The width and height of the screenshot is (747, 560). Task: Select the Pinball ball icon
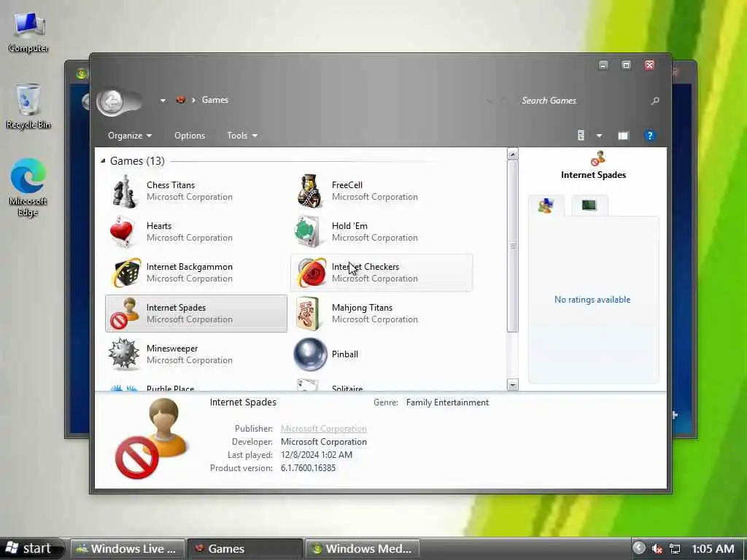(x=310, y=354)
